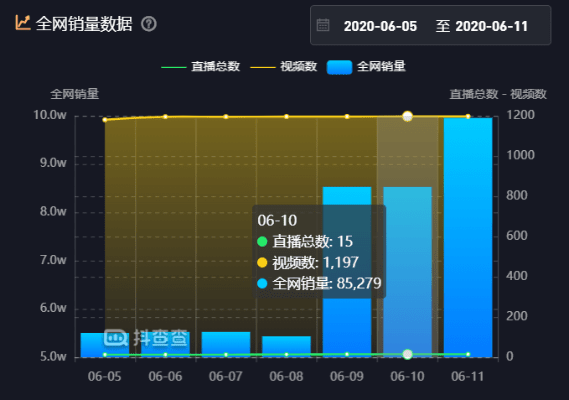Click yellow 视频数 point on 06-10
This screenshot has width=569, height=400.
click(x=408, y=117)
